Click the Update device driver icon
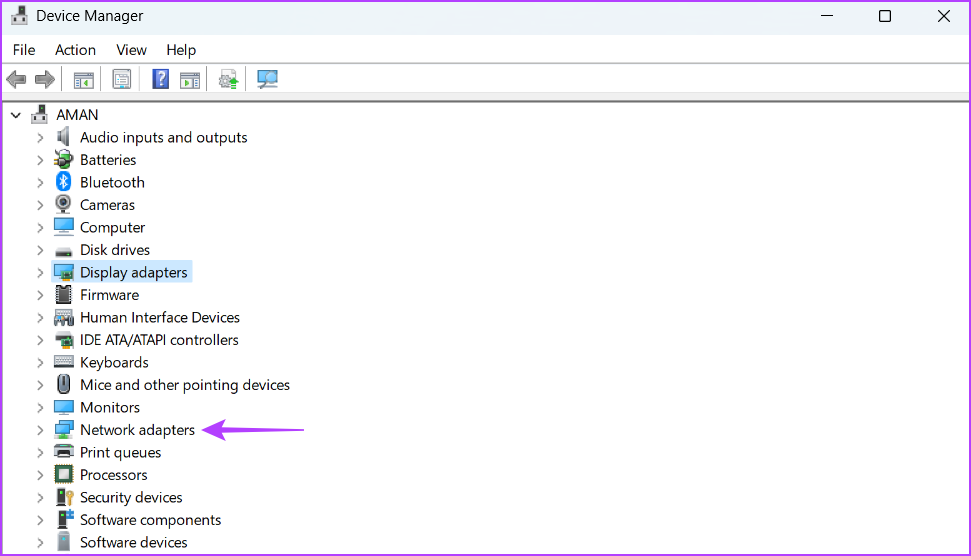Screen dimensions: 971x556 [228, 79]
